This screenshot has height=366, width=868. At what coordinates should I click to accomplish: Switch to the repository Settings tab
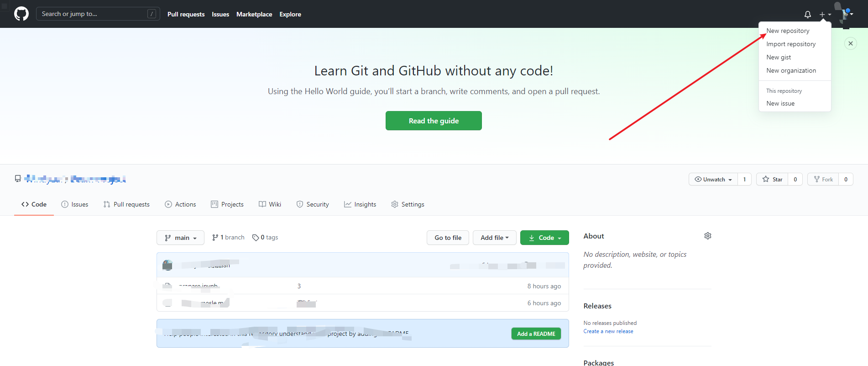(408, 204)
